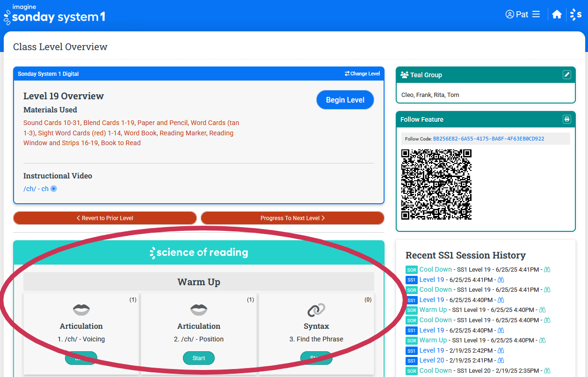Open the /ch/ - ch video link
The width and height of the screenshot is (588, 377).
pos(36,189)
